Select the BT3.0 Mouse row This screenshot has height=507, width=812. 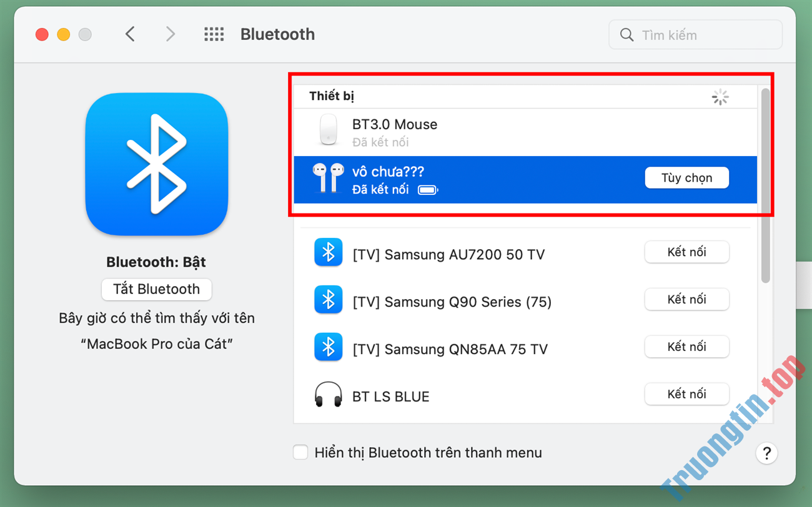click(x=525, y=132)
